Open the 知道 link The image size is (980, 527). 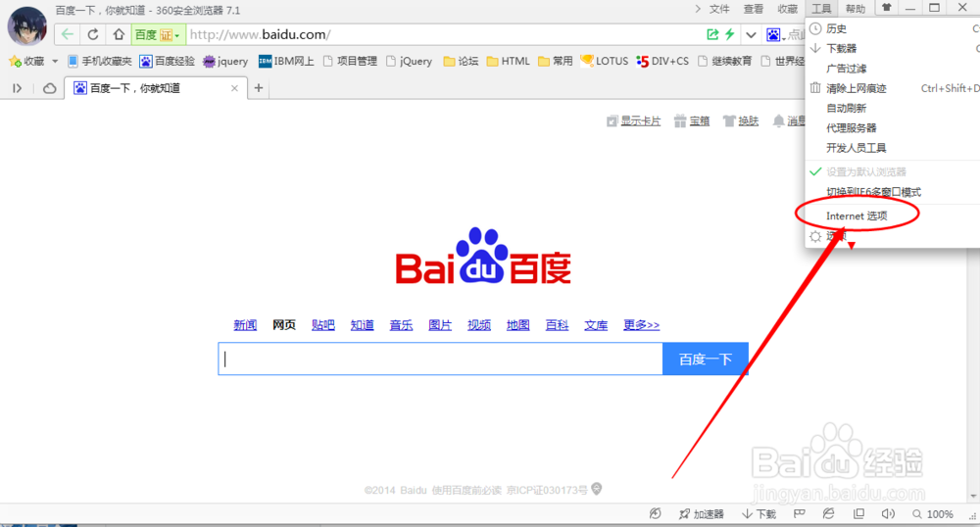tap(362, 325)
